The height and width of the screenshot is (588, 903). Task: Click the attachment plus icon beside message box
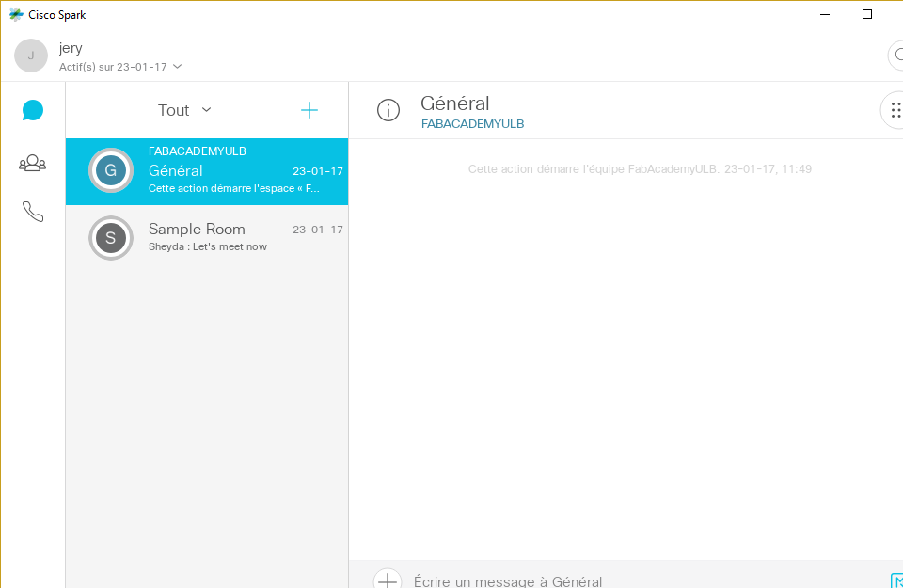(x=387, y=579)
